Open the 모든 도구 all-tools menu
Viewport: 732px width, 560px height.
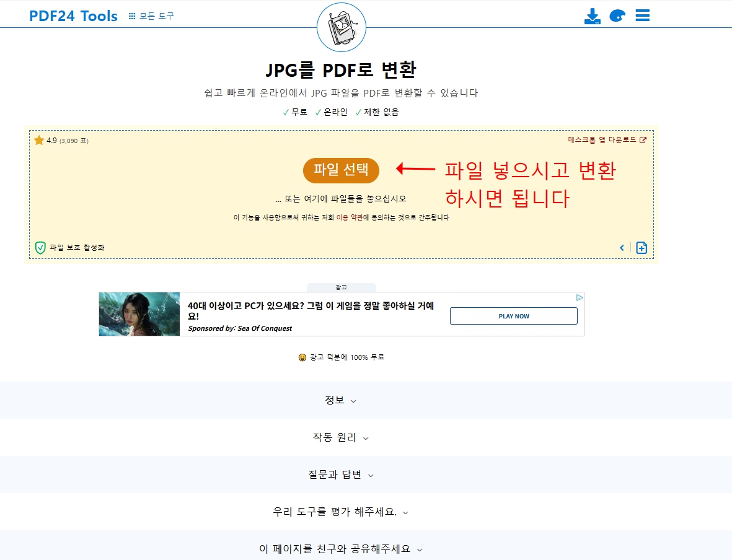pyautogui.click(x=151, y=16)
